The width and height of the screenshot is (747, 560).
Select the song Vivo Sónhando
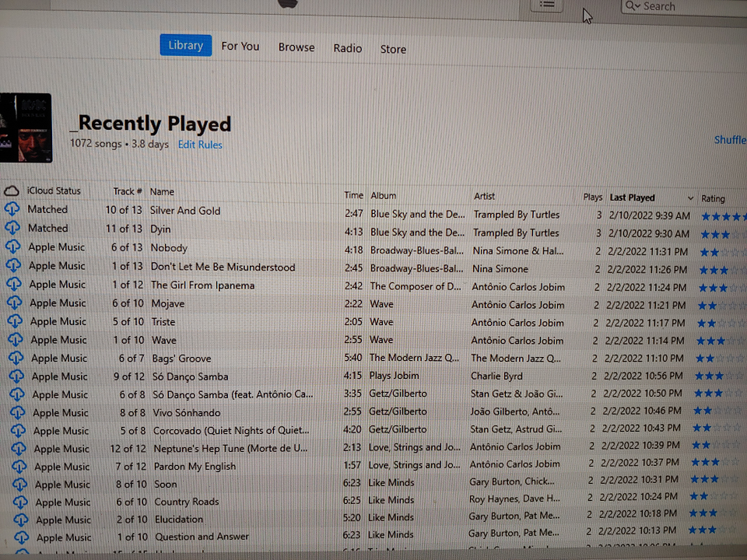[187, 412]
